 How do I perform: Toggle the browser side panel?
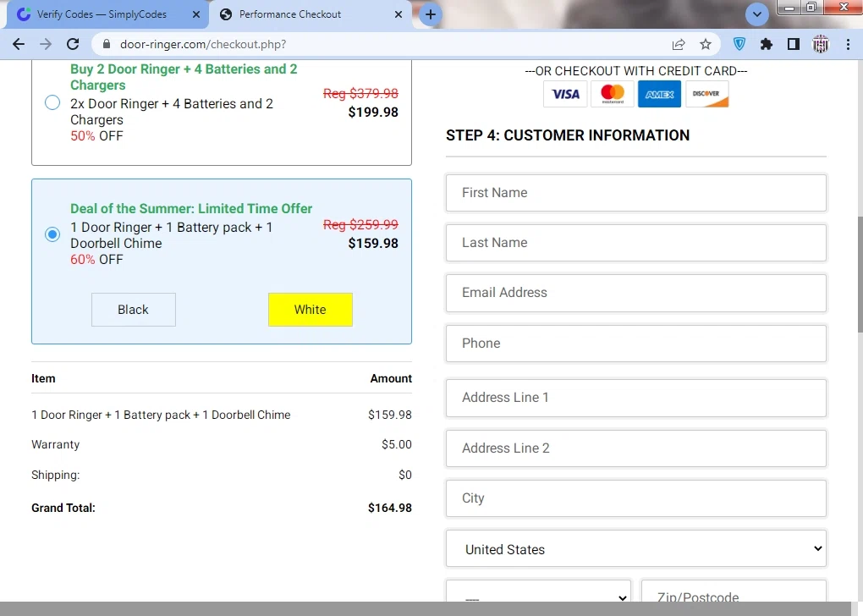[x=793, y=45]
